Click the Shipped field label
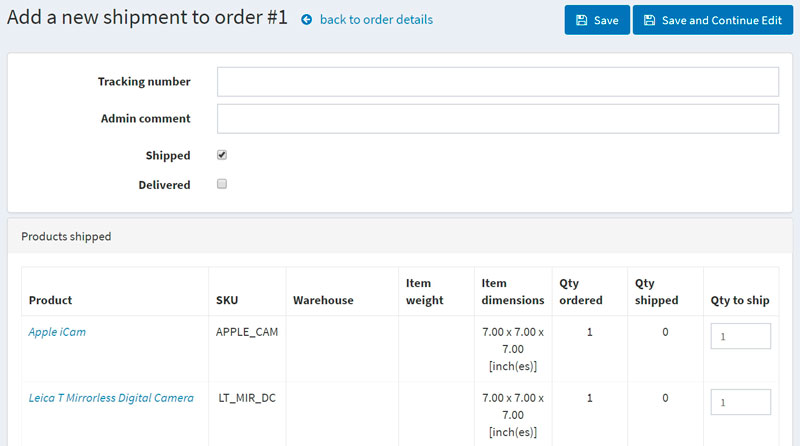 [x=167, y=156]
